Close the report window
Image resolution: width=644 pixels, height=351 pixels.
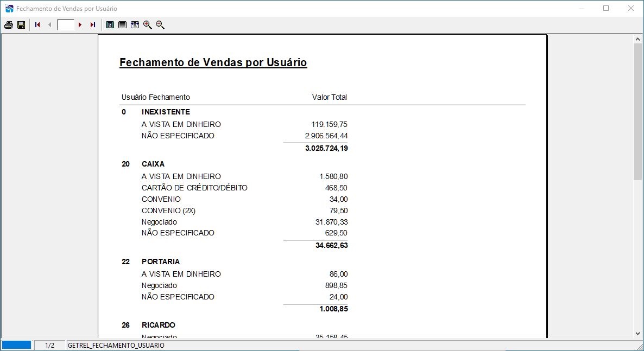(631, 8)
